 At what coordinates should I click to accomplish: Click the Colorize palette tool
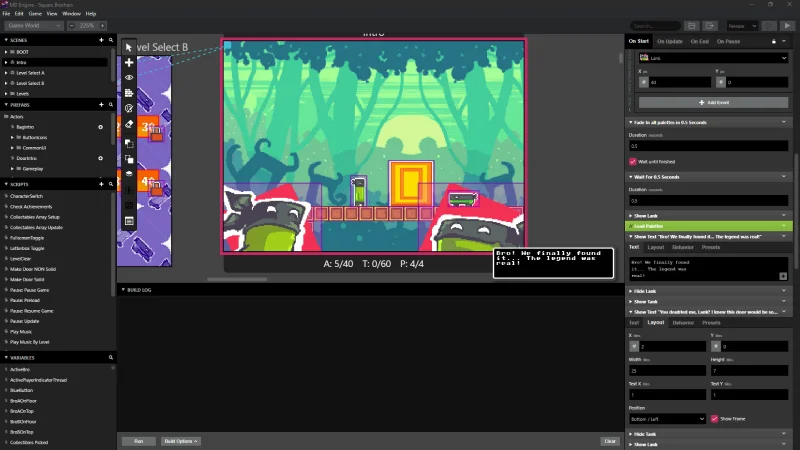click(x=129, y=108)
